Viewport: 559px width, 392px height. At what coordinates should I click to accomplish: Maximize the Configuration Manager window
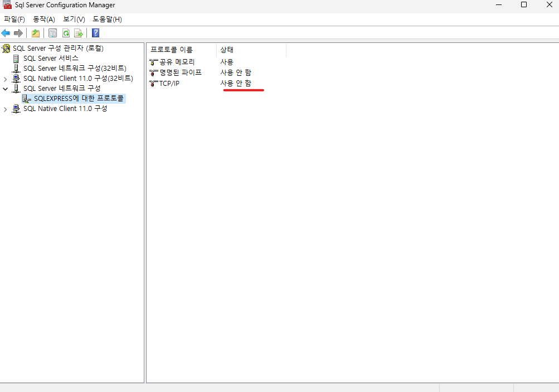pyautogui.click(x=524, y=4)
